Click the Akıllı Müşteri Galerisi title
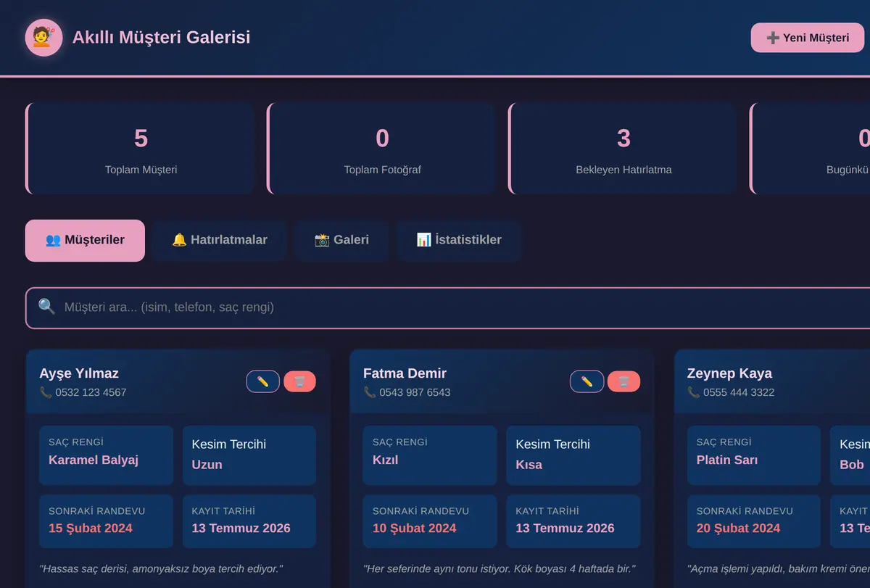 point(161,37)
